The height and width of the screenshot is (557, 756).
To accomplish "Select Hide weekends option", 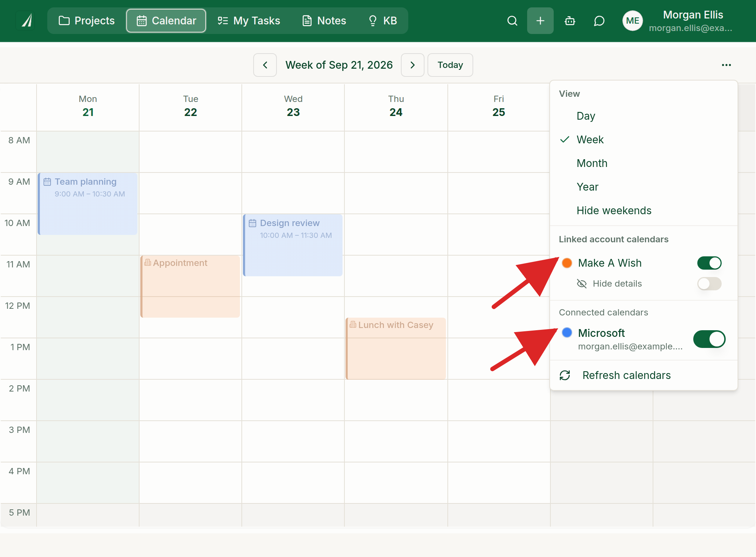I will [643, 211].
